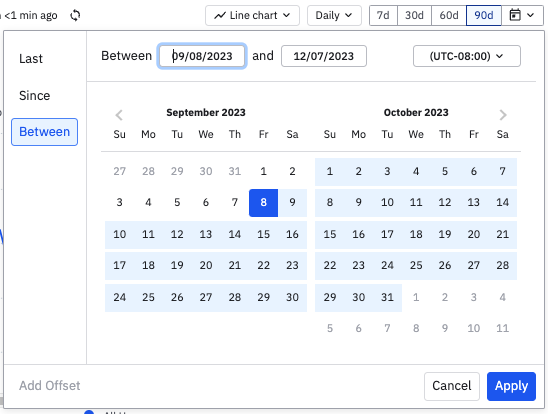Image resolution: width=548 pixels, height=414 pixels.
Task: Choose October 22 in the calendar
Action: click(330, 266)
